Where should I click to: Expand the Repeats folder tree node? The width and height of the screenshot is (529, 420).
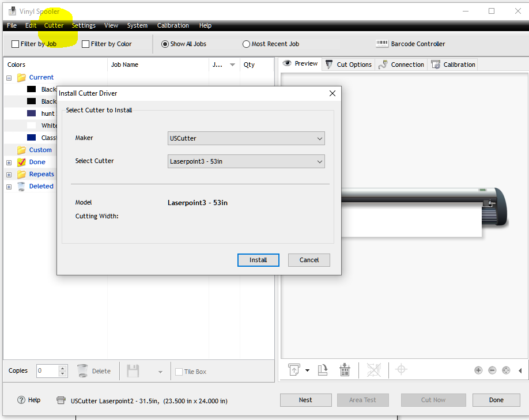9,175
